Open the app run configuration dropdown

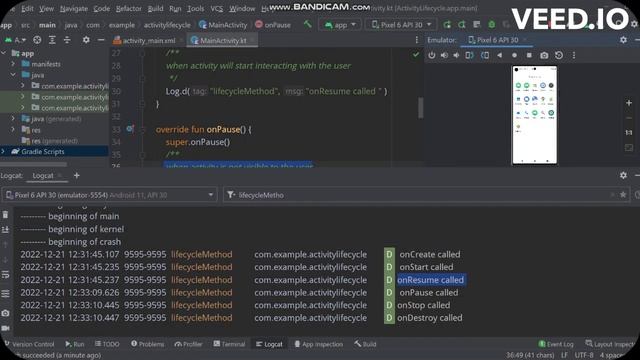(x=340, y=25)
